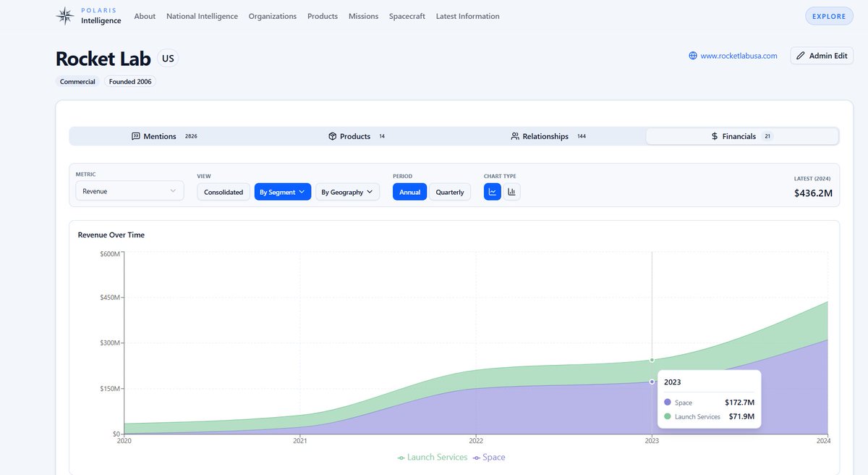The width and height of the screenshot is (868, 475).
Task: Select the Consolidated view
Action: click(x=224, y=192)
